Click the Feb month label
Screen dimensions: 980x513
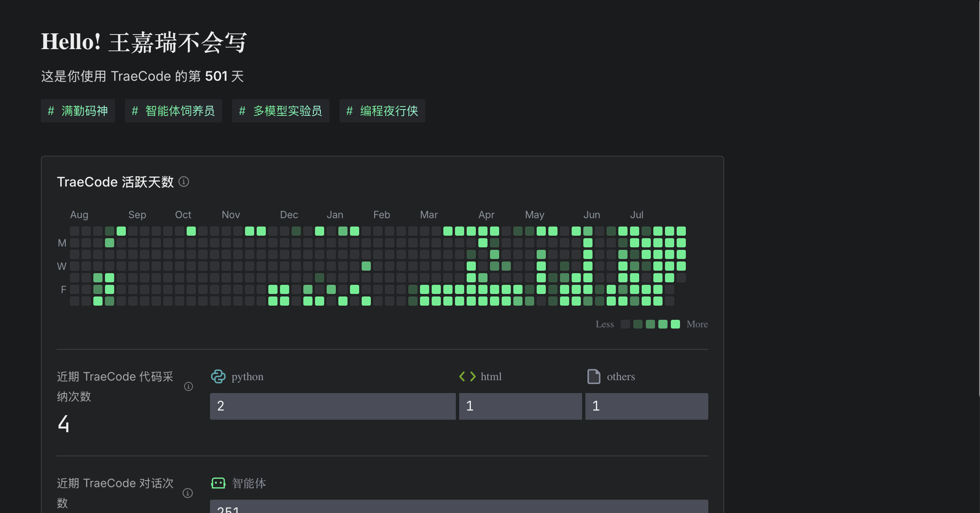tap(382, 215)
